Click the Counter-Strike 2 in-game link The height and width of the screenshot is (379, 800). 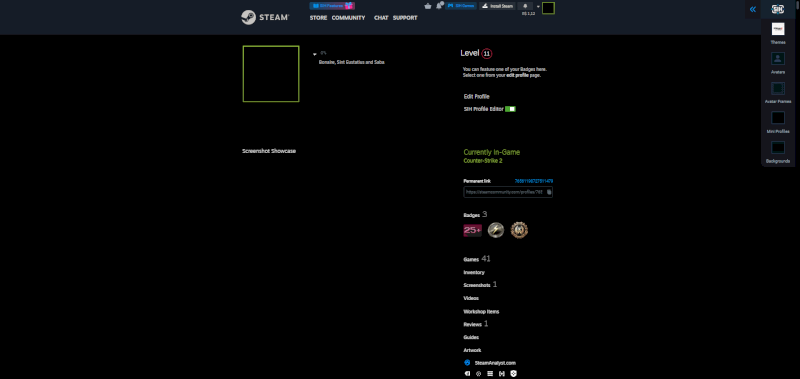pos(483,161)
